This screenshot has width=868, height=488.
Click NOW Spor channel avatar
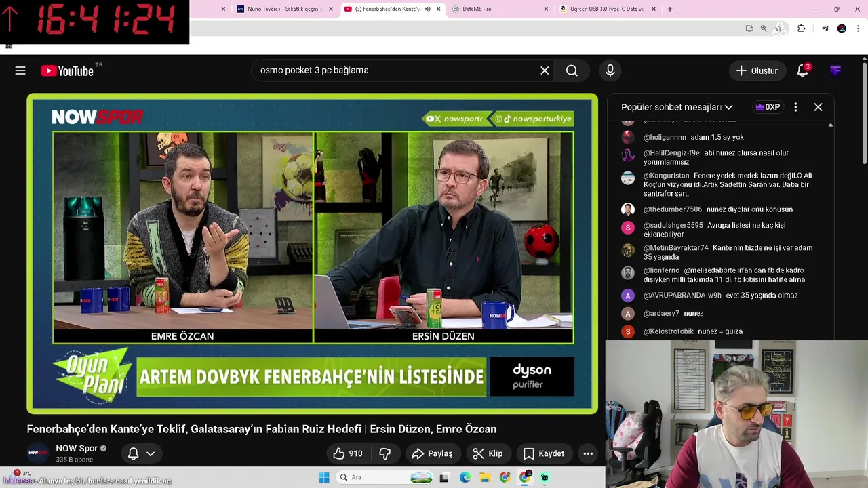38,453
